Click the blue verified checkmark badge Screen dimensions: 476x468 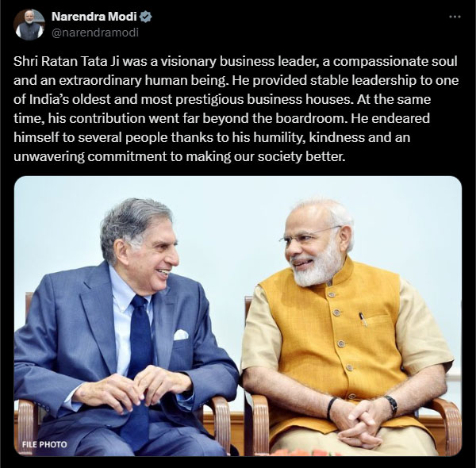[146, 17]
